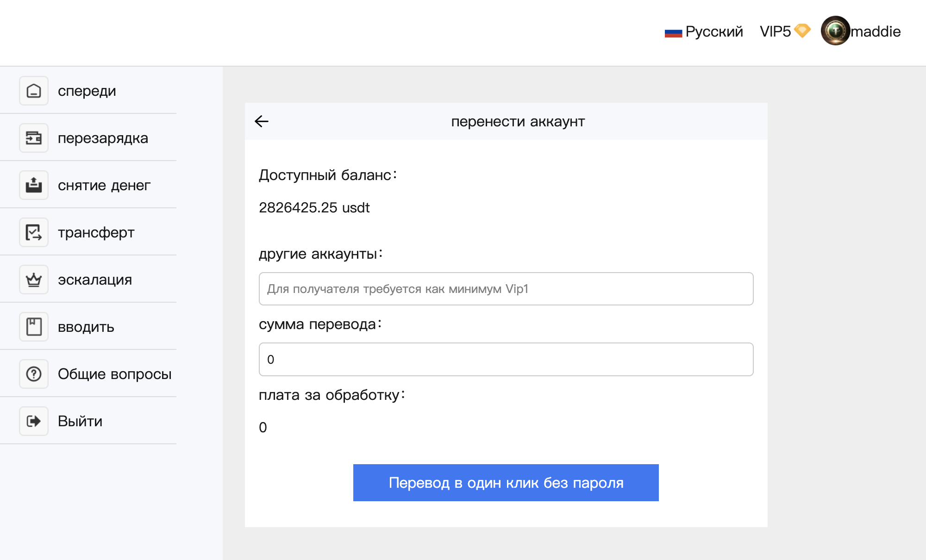Click the maddie profile avatar
The height and width of the screenshot is (560, 926).
835,31
